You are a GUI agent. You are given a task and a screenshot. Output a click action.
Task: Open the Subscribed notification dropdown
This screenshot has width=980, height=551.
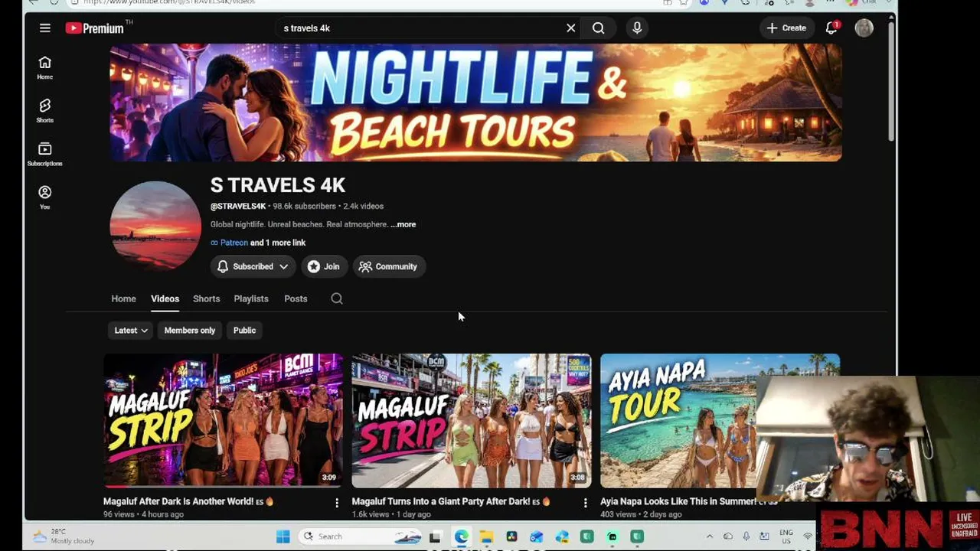pyautogui.click(x=253, y=266)
